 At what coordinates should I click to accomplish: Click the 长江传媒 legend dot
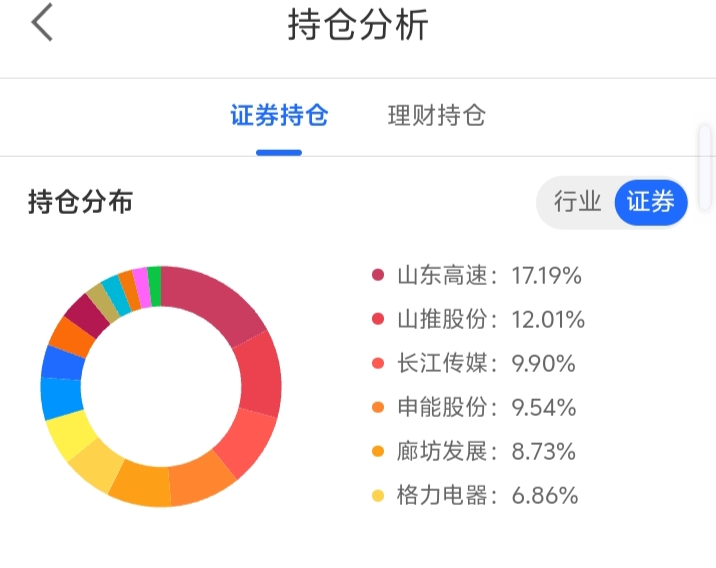pyautogui.click(x=378, y=363)
